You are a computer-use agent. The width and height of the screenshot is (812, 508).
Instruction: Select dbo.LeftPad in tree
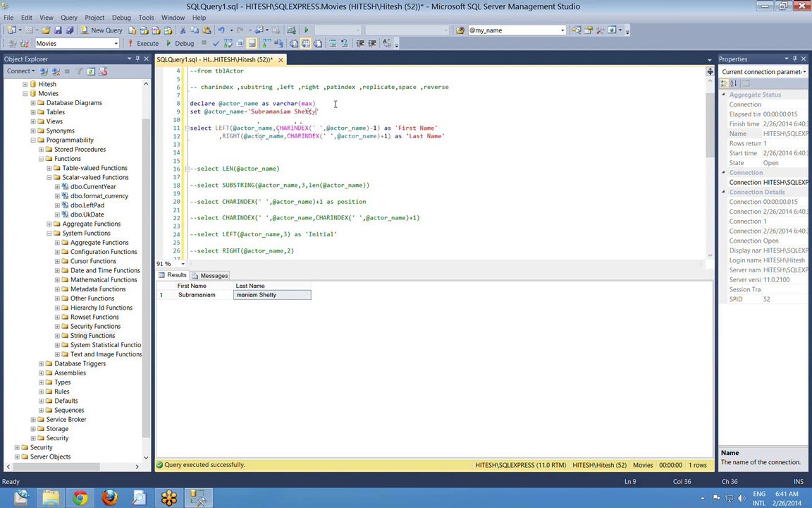click(x=87, y=205)
